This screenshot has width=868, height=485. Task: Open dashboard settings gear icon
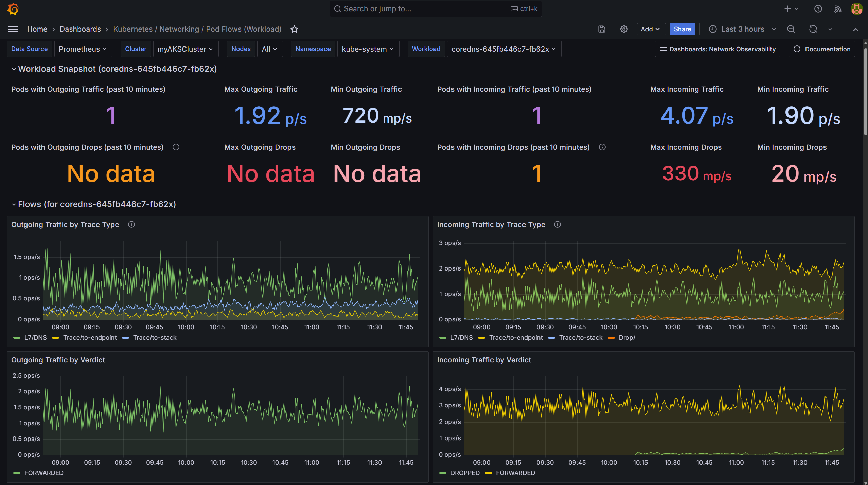click(x=623, y=29)
